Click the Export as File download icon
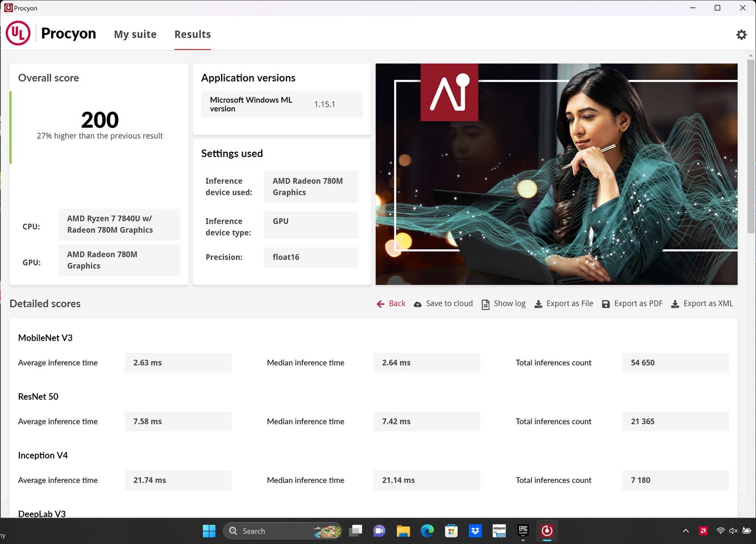The image size is (756, 544). [538, 304]
